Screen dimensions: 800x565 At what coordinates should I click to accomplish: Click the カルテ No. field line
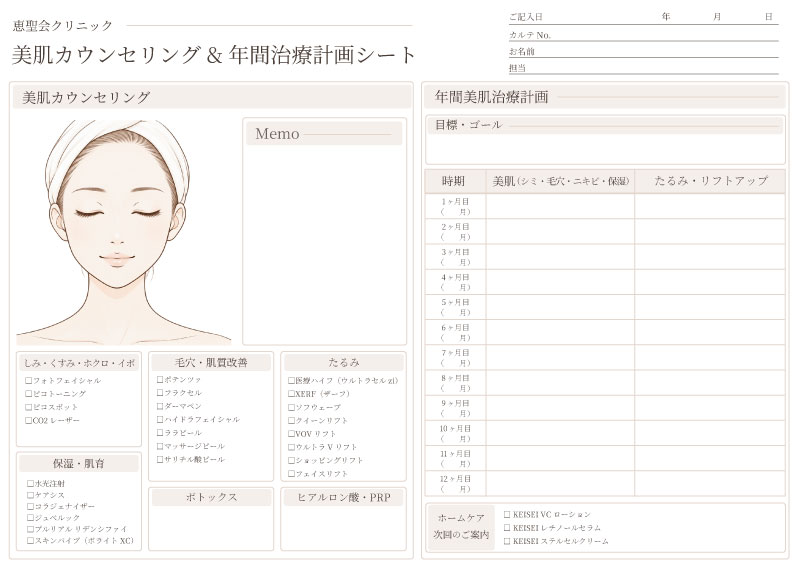(x=643, y=35)
